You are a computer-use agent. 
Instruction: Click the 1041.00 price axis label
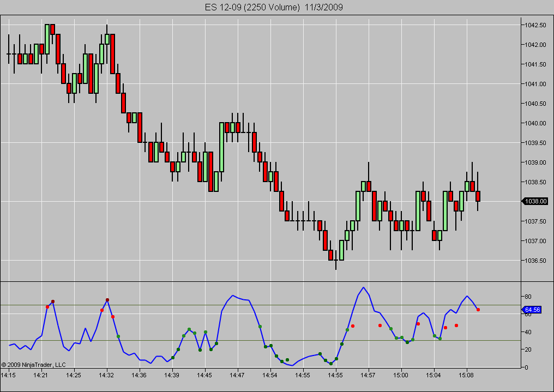(535, 84)
